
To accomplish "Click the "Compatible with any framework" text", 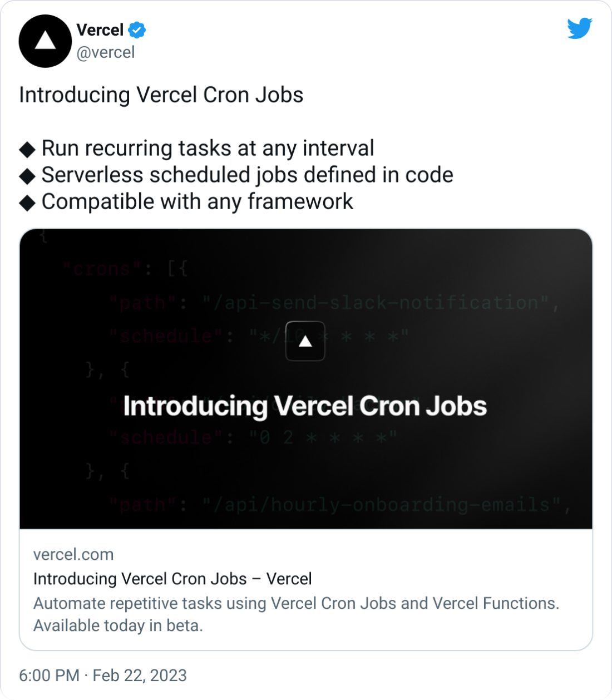I will pos(197,202).
